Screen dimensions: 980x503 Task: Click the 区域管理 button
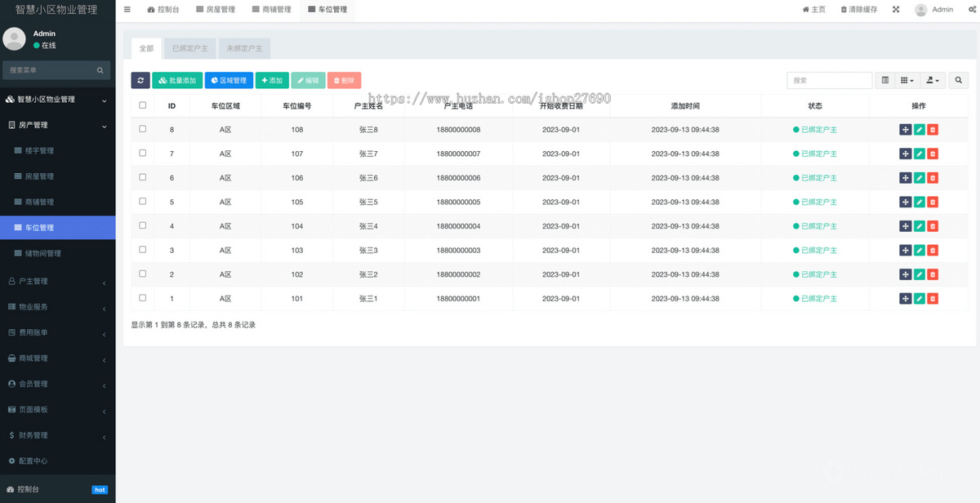tap(229, 80)
